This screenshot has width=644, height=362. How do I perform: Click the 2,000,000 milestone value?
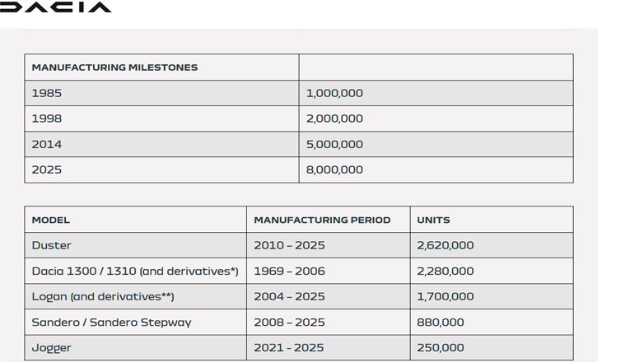[334, 118]
